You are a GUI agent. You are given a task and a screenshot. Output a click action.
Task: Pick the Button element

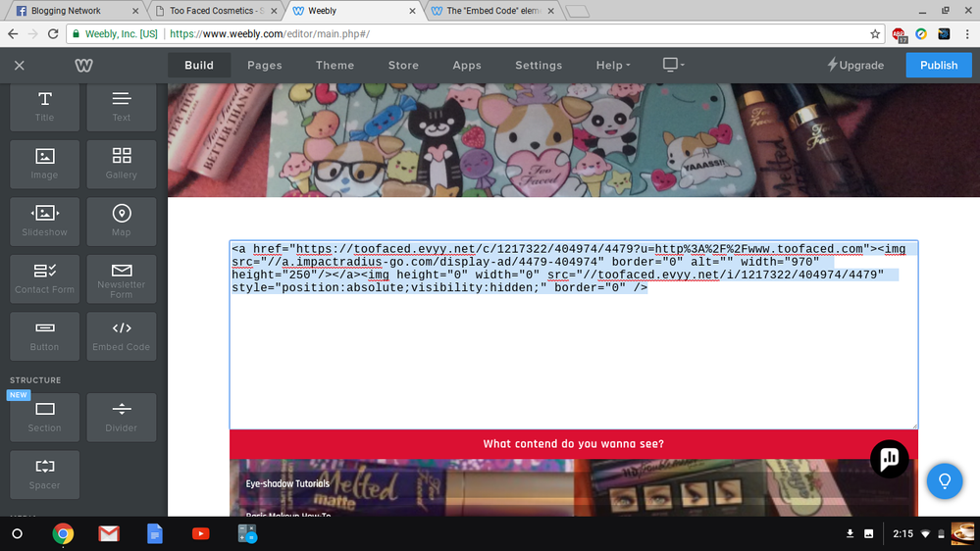tap(44, 336)
